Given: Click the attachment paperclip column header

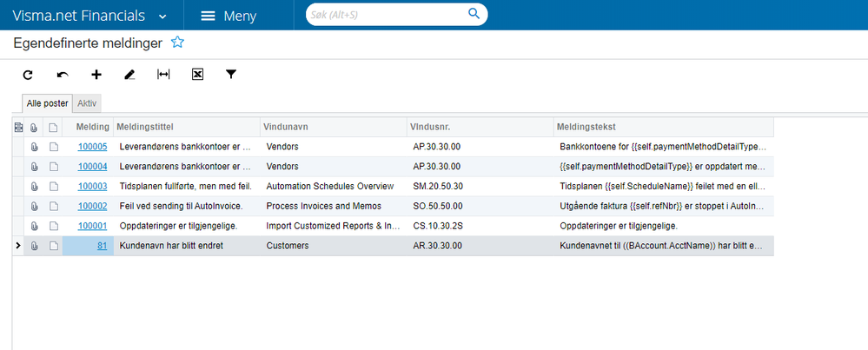Looking at the screenshot, I should click(x=34, y=128).
